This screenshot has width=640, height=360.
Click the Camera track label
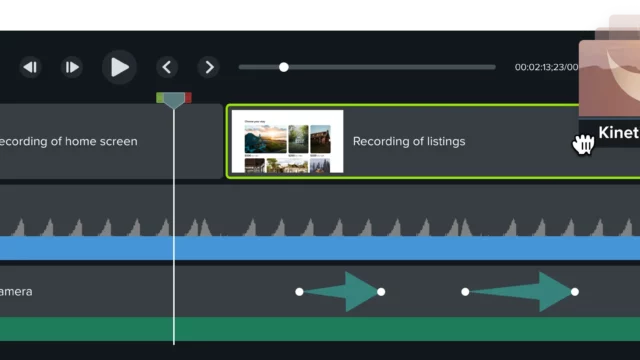pos(16,291)
